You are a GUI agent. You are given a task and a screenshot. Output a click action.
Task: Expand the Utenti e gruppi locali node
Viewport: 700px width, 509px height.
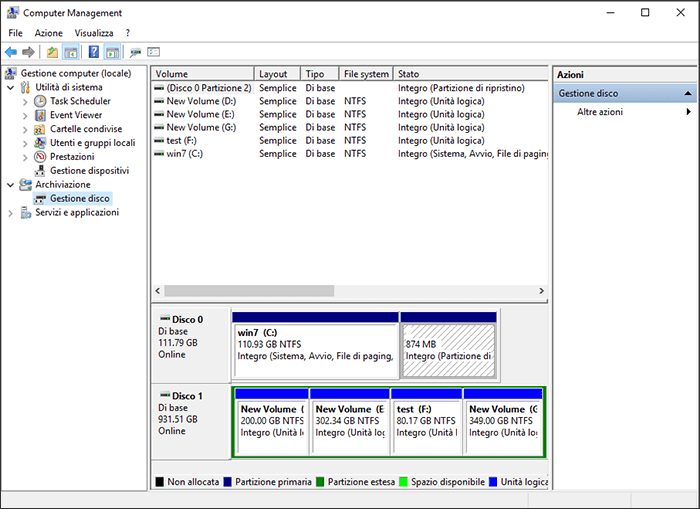(25, 143)
